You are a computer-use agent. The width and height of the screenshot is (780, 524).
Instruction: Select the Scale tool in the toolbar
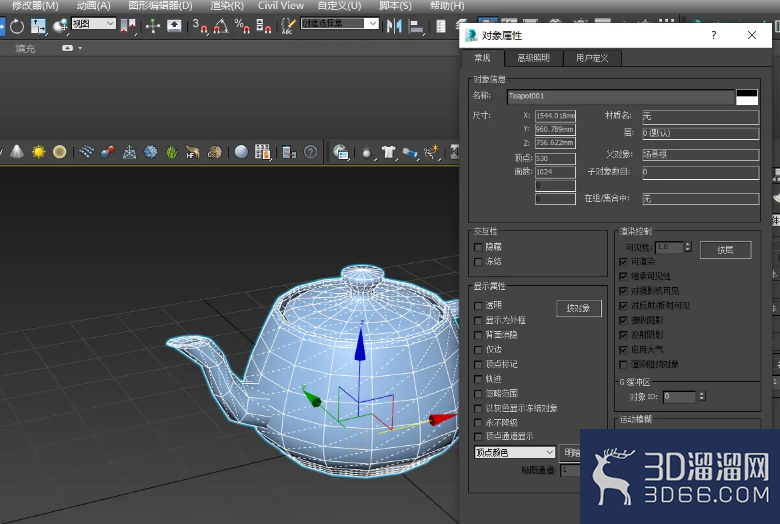click(38, 26)
